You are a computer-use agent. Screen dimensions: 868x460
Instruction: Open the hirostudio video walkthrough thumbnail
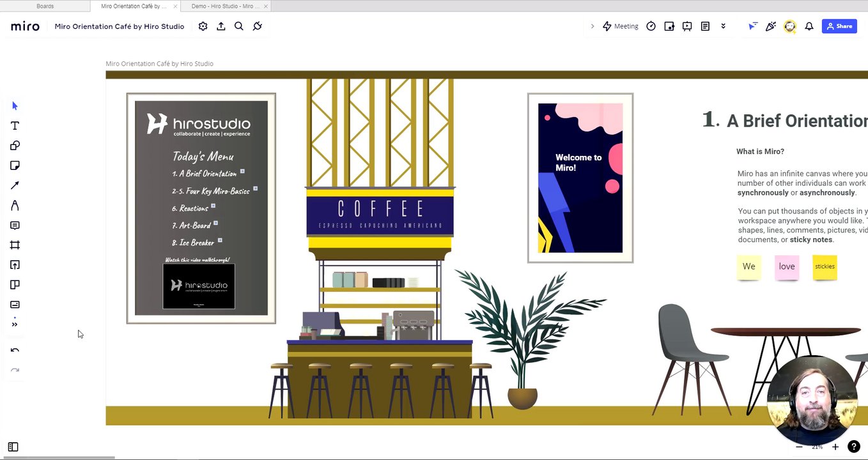[199, 286]
